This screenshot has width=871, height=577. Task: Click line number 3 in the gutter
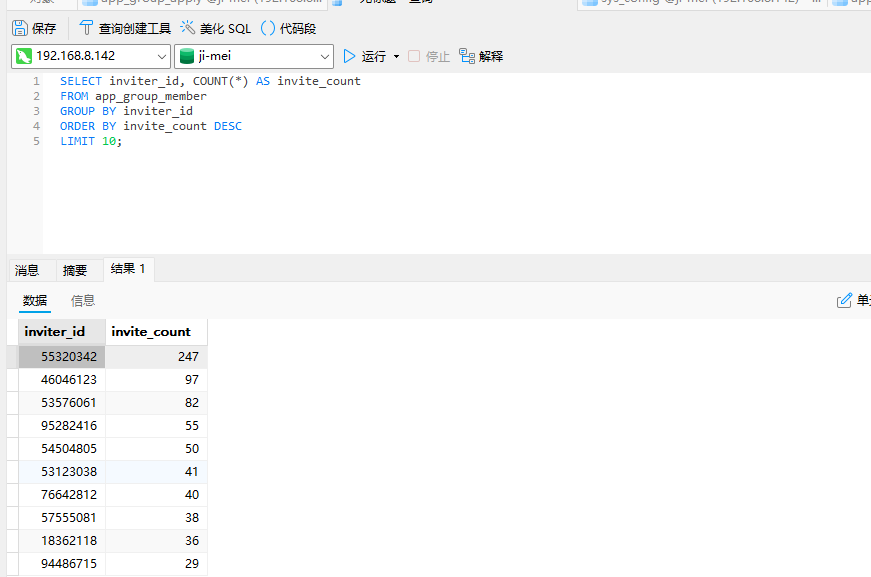[36, 111]
